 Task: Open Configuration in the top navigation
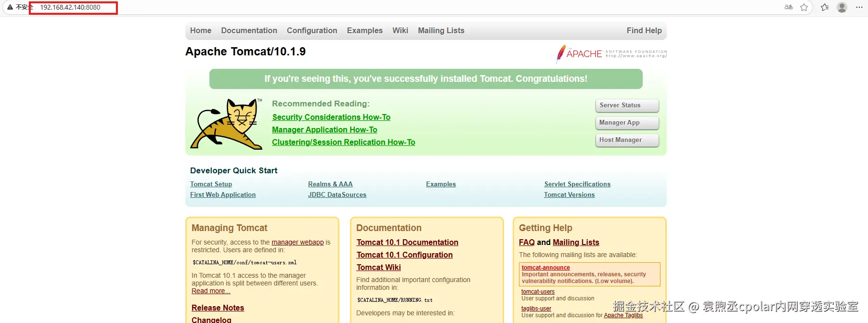pos(312,30)
